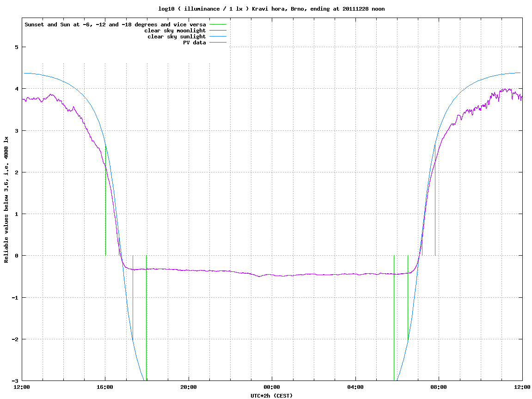Click the y-axis tick label -3
This screenshot has width=532, height=399.
click(15, 381)
